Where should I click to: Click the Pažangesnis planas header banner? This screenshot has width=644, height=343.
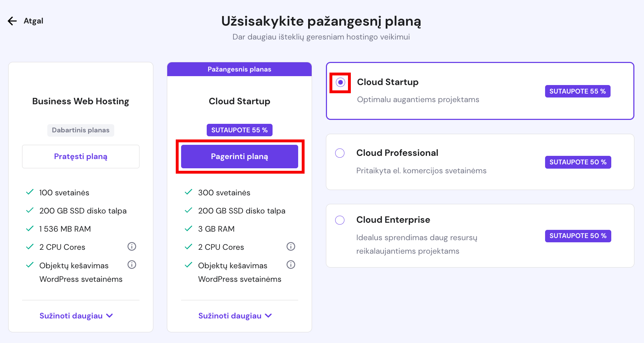click(239, 69)
